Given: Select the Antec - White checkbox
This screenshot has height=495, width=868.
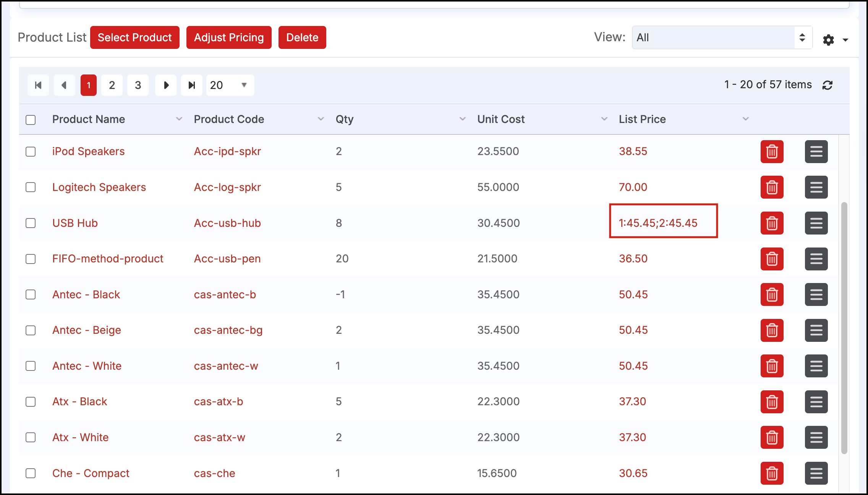Looking at the screenshot, I should (31, 366).
